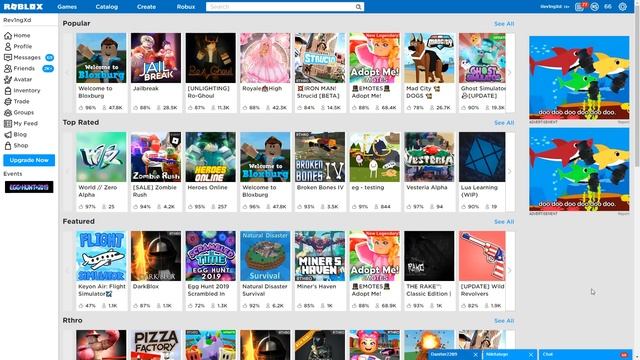This screenshot has width=640, height=360.
Task: Click the lower shark advertisement
Action: point(579,169)
